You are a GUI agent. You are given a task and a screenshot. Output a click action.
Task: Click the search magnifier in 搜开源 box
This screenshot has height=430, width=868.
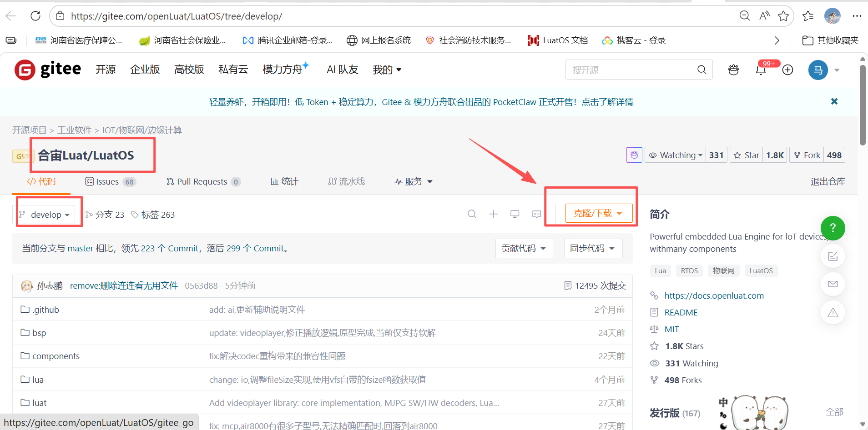(x=702, y=70)
